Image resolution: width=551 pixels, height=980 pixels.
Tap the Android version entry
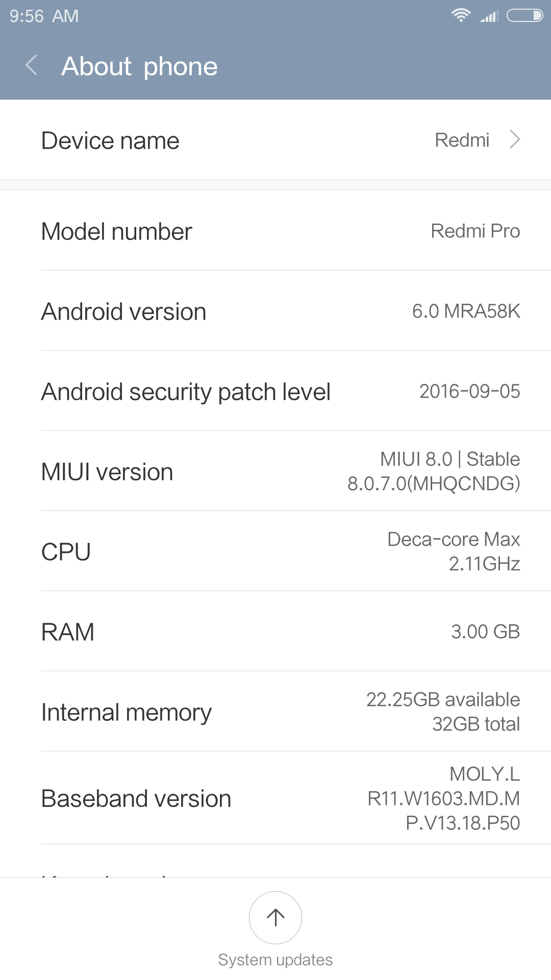[275, 311]
